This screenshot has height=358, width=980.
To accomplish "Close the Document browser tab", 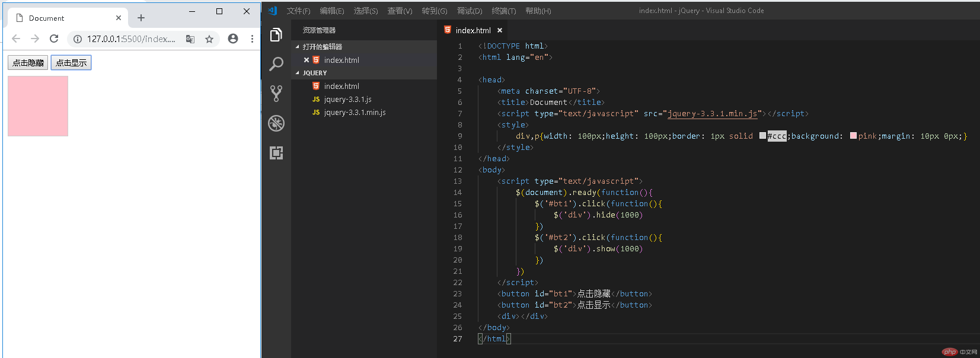I will (x=119, y=18).
